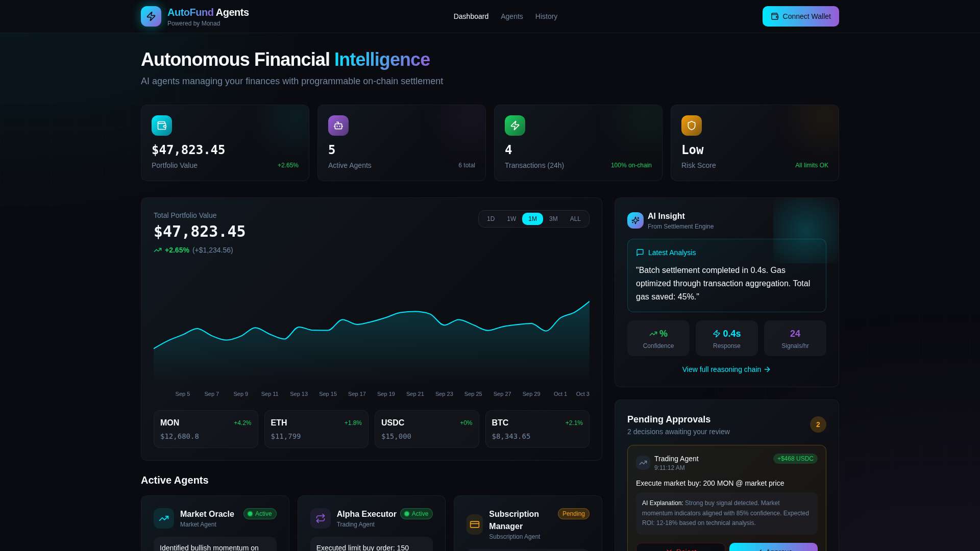The height and width of the screenshot is (551, 980).
Task: Click the 'Sep 21' chart axis label
Action: (x=415, y=394)
